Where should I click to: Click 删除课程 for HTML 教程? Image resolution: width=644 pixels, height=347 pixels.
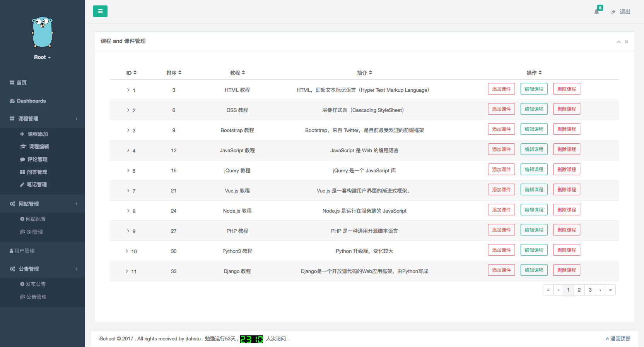(x=567, y=89)
